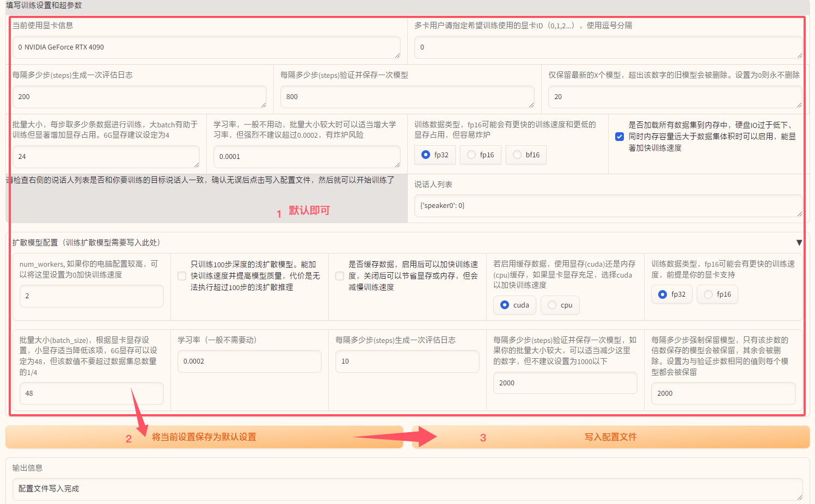Select fp32 in diffusion model data type
The width and height of the screenshot is (815, 504).
(663, 294)
